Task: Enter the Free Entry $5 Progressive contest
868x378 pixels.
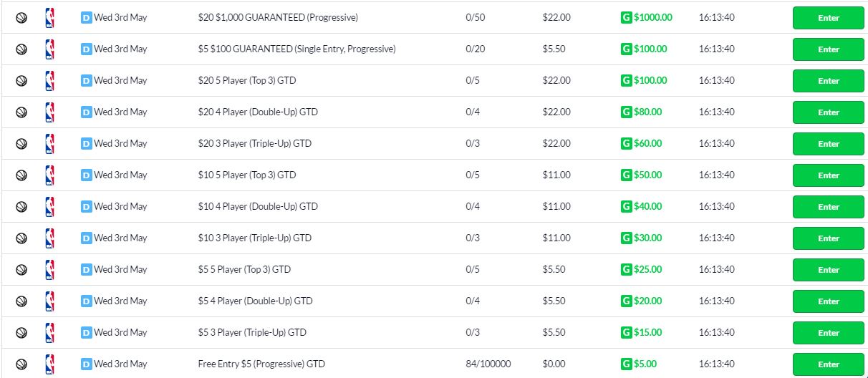Action: point(829,364)
